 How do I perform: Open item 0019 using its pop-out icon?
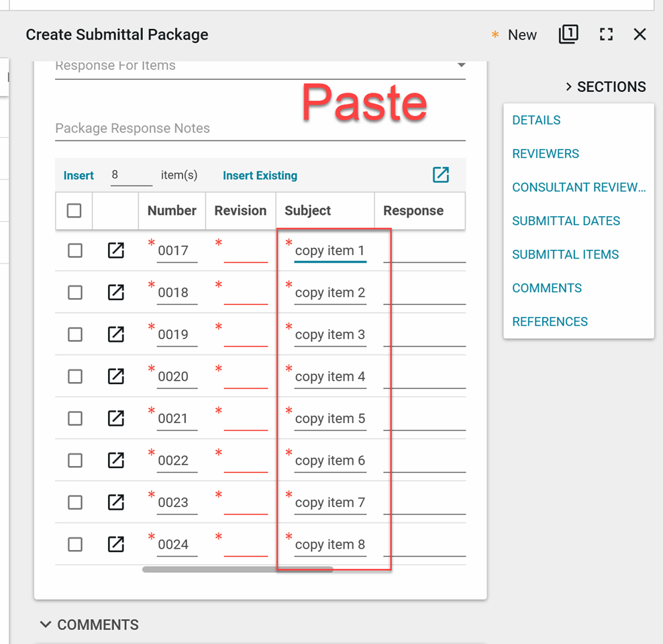(116, 334)
